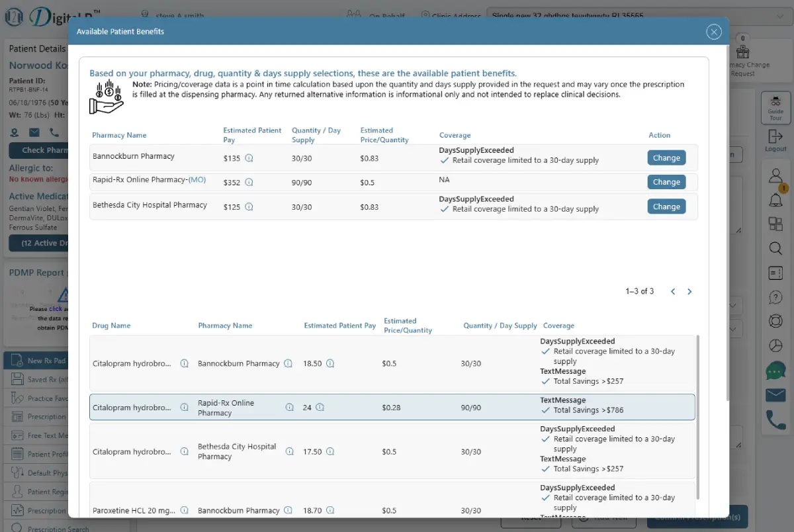
Task: Open question-mark help icon in right sidebar
Action: [775, 297]
